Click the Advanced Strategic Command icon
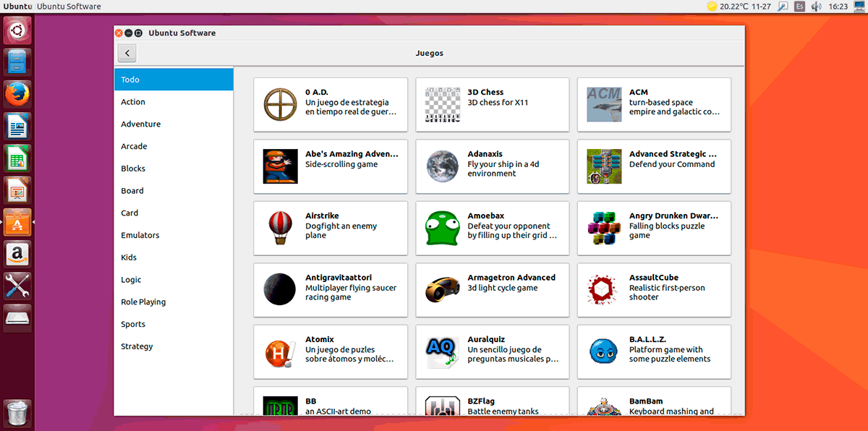868x431 pixels. click(604, 167)
